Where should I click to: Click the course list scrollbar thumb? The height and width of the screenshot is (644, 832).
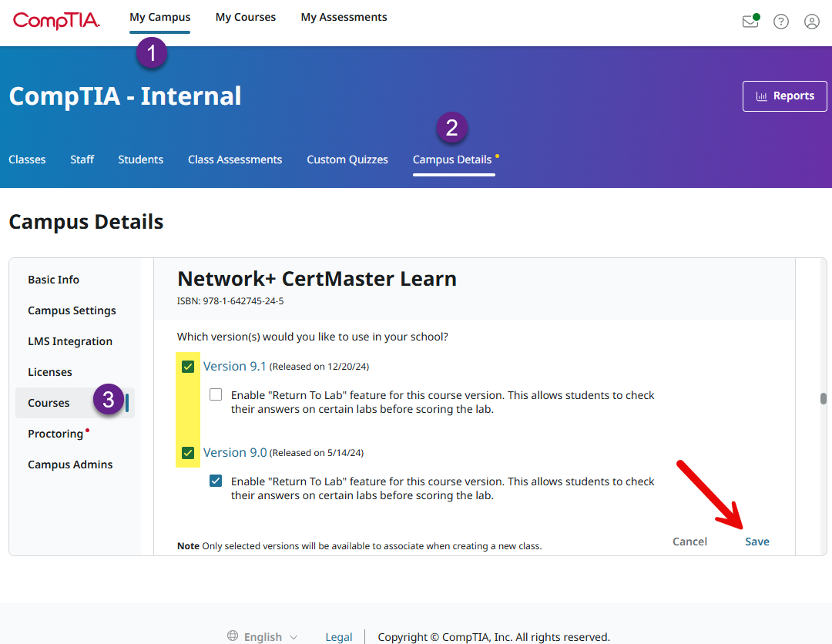point(823,398)
